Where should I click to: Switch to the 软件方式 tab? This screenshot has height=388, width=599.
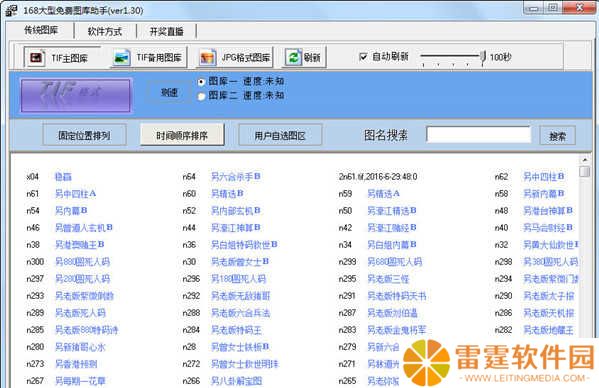[105, 31]
